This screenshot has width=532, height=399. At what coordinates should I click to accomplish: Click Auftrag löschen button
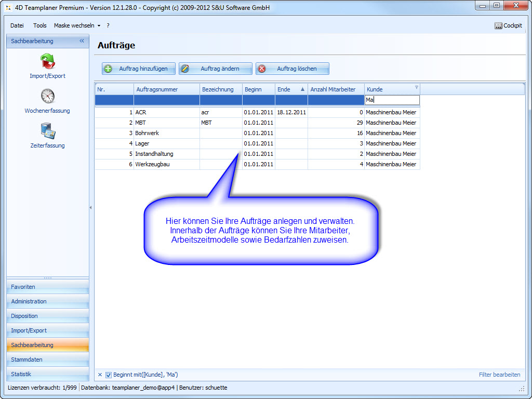[x=292, y=69]
